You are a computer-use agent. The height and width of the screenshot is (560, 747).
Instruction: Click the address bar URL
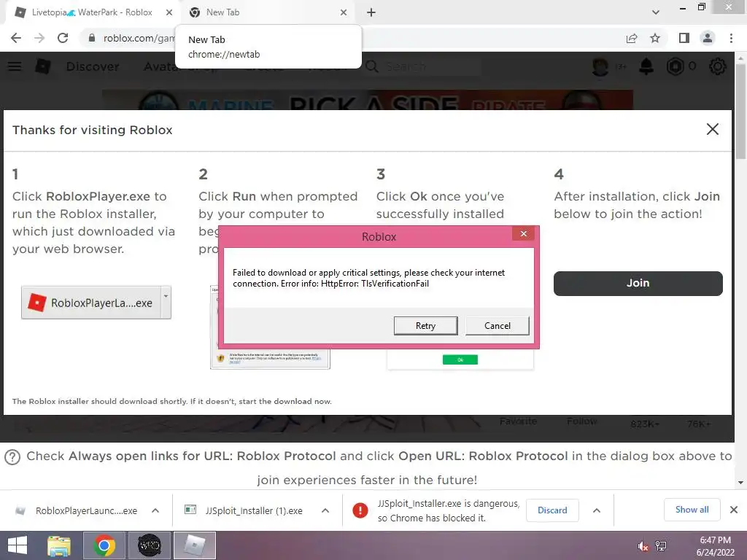click(x=139, y=38)
